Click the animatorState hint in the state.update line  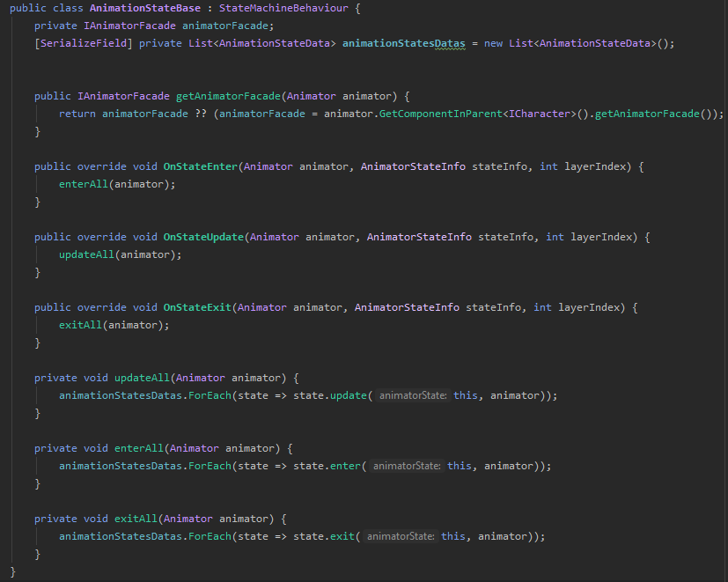click(413, 395)
